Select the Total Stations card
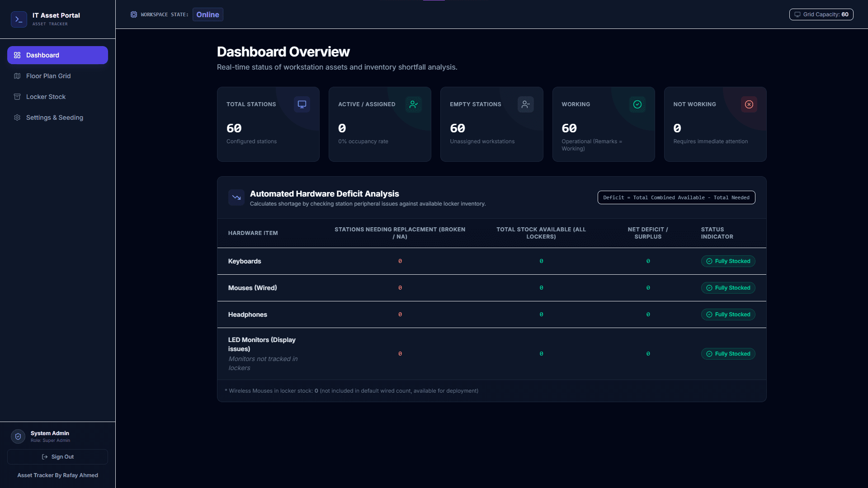Viewport: 868px width, 488px height. click(x=268, y=124)
